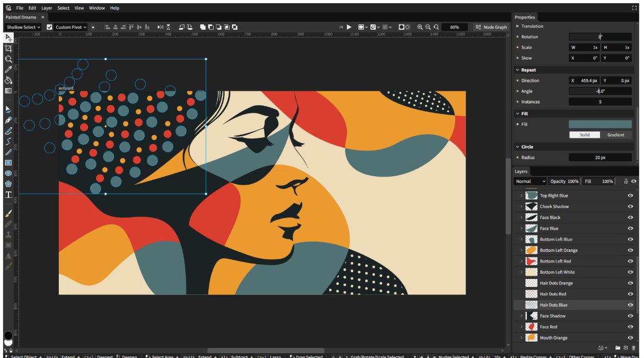Screen dimensions: 644x358
Task: Open the Window menu
Action: [x=97, y=8]
